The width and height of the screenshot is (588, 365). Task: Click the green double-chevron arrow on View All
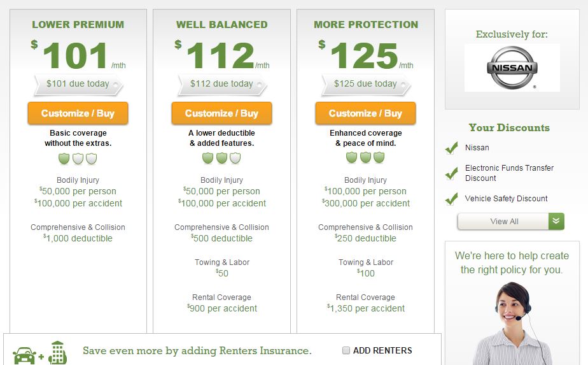tap(556, 221)
